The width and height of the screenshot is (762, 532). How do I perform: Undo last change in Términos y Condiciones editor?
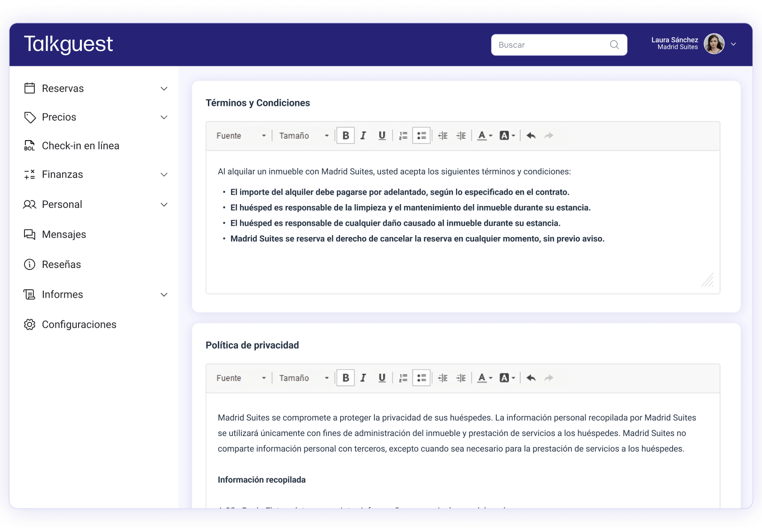pos(531,135)
